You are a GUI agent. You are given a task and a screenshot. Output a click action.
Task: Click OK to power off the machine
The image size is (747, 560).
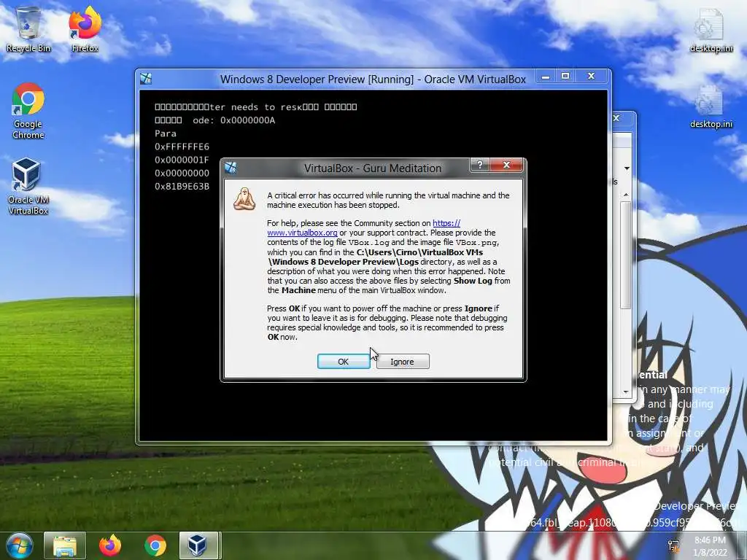[344, 362]
